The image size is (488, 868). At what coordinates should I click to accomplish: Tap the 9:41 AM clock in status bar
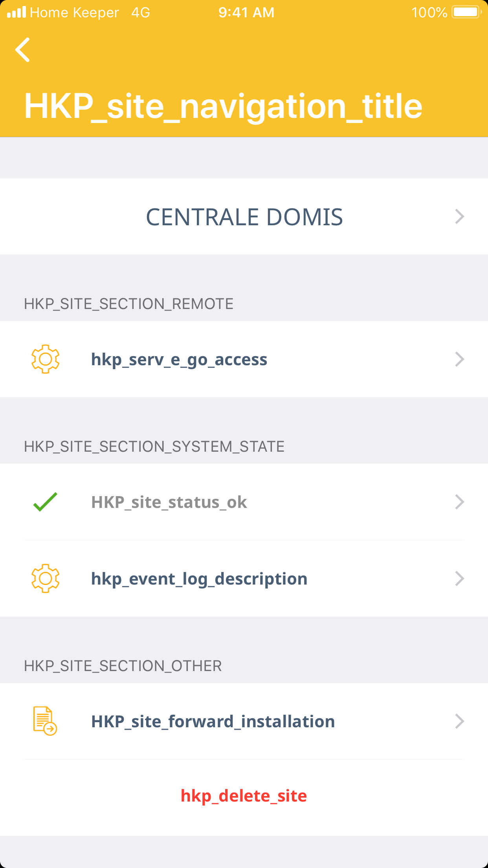pyautogui.click(x=246, y=12)
